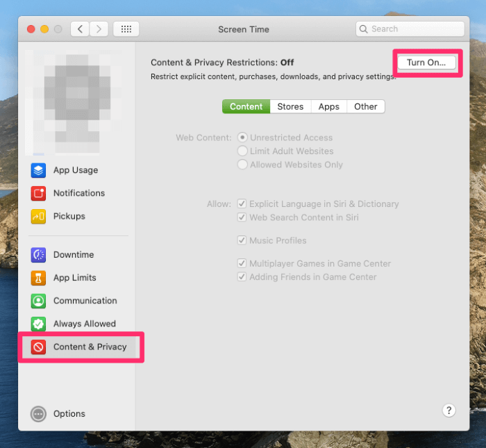Select the Content & Privacy sidebar item
Screen dimensions: 486x448
(81, 347)
